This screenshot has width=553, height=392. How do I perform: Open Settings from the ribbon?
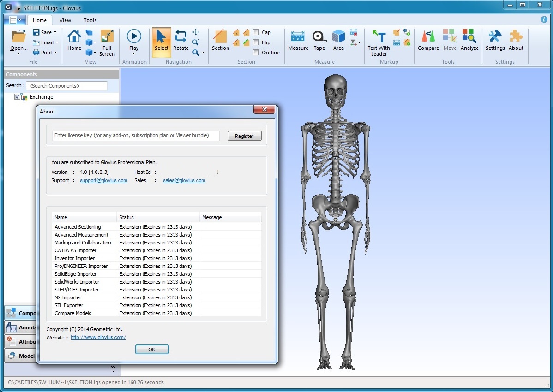pos(495,40)
